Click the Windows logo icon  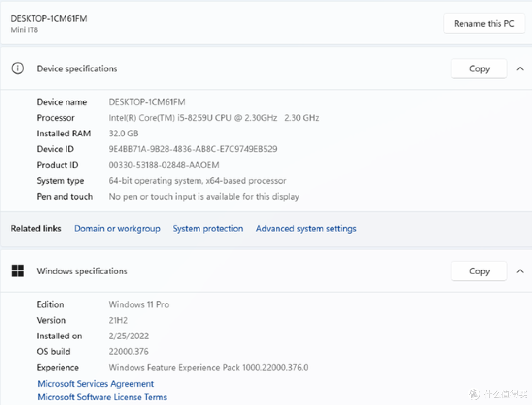coord(18,271)
